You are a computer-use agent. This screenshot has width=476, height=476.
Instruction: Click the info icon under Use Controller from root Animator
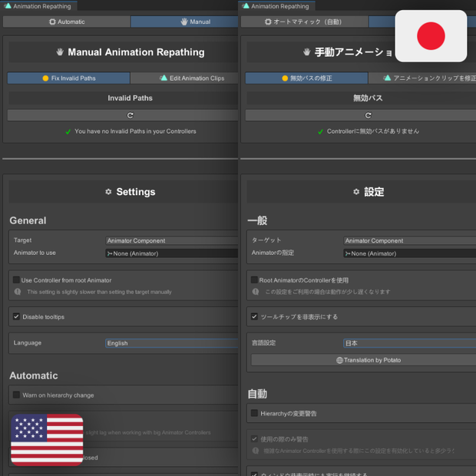18,292
